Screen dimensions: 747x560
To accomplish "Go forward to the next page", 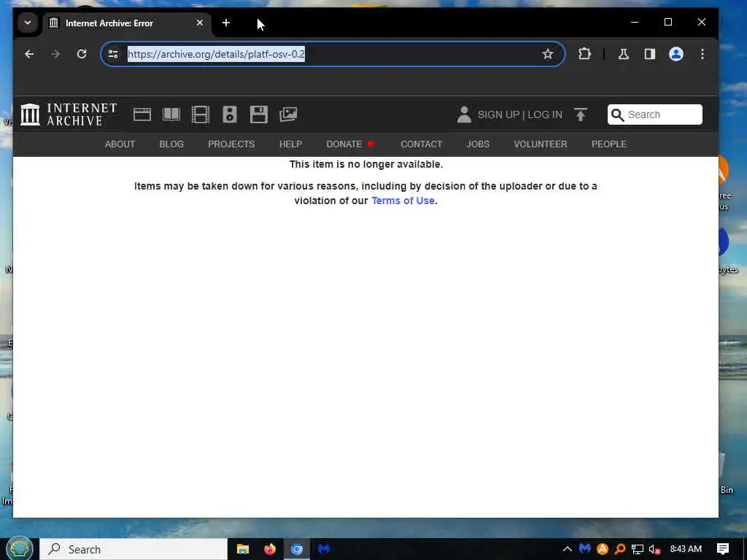I will tap(55, 54).
